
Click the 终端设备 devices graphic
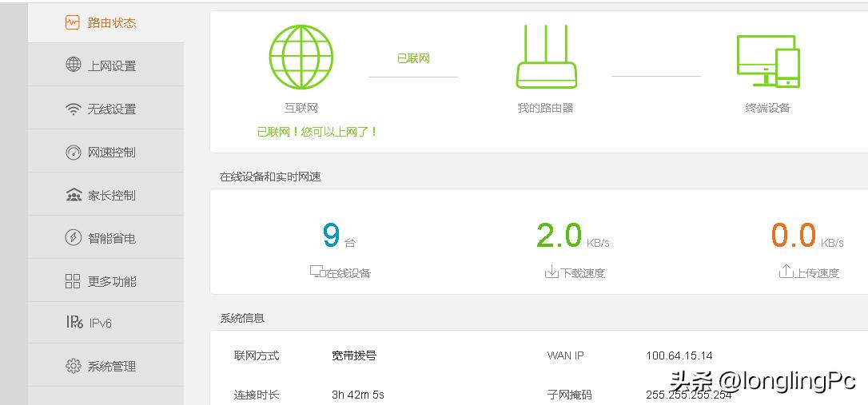tap(767, 61)
